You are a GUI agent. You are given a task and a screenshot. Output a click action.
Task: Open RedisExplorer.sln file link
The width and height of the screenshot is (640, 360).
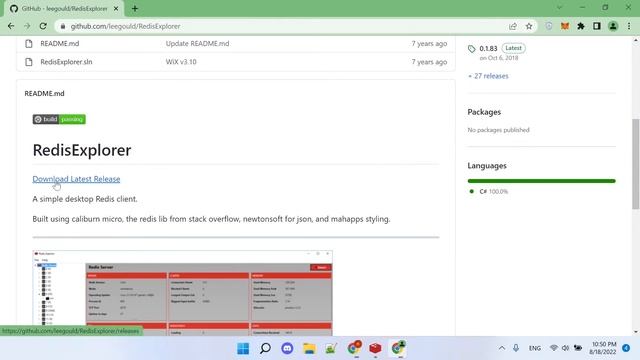tap(66, 62)
